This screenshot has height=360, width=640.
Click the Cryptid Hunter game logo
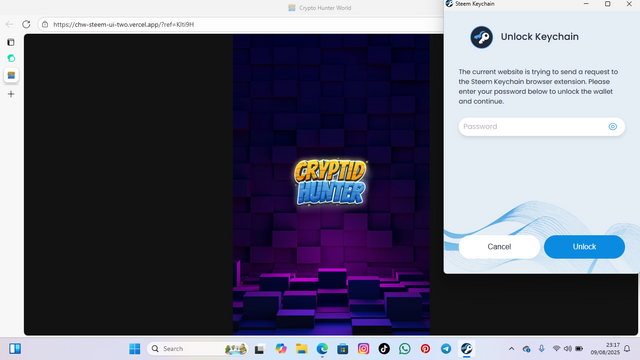pyautogui.click(x=330, y=182)
